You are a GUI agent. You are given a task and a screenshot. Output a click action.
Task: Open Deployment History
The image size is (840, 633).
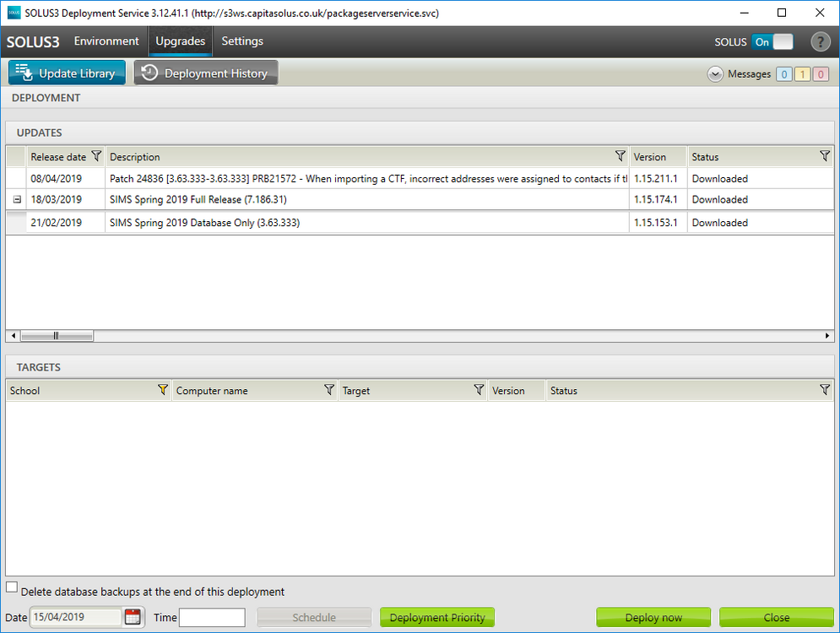pyautogui.click(x=206, y=73)
